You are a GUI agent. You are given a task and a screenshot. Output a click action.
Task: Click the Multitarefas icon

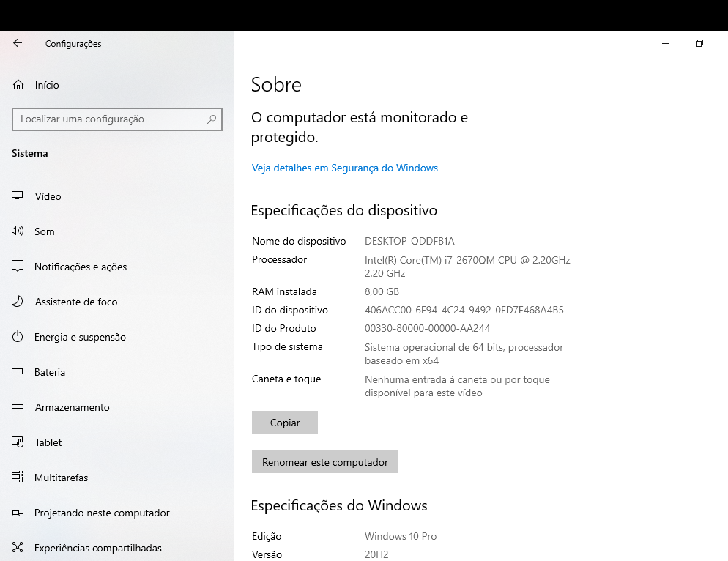point(17,477)
